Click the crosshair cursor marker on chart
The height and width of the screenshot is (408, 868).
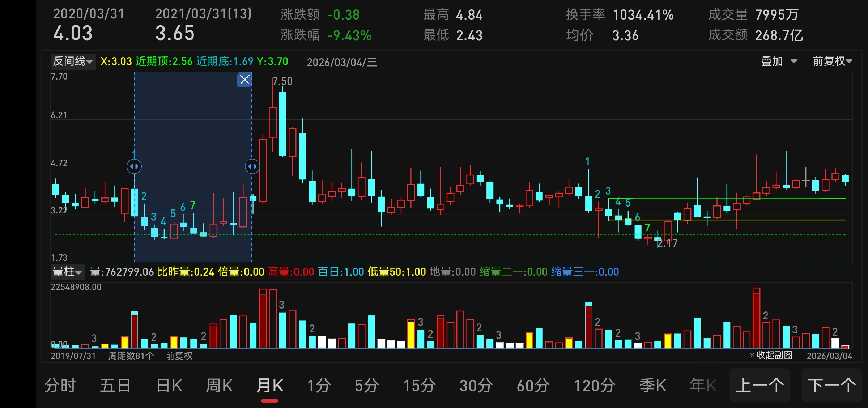pos(805,180)
